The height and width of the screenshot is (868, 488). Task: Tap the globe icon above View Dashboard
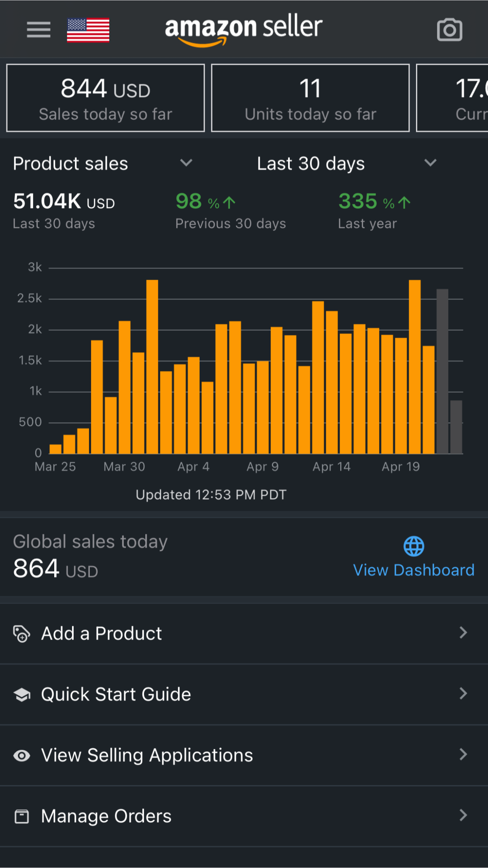[x=413, y=546]
